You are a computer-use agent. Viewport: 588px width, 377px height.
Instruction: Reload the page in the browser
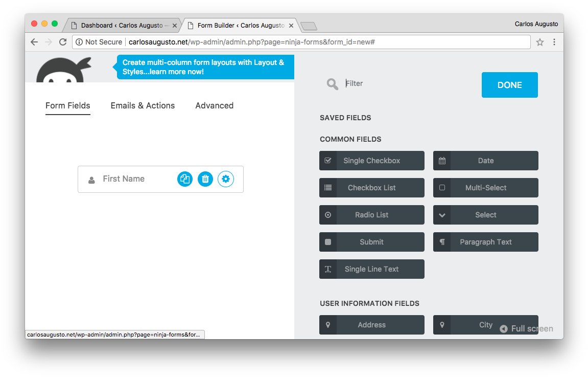[63, 42]
